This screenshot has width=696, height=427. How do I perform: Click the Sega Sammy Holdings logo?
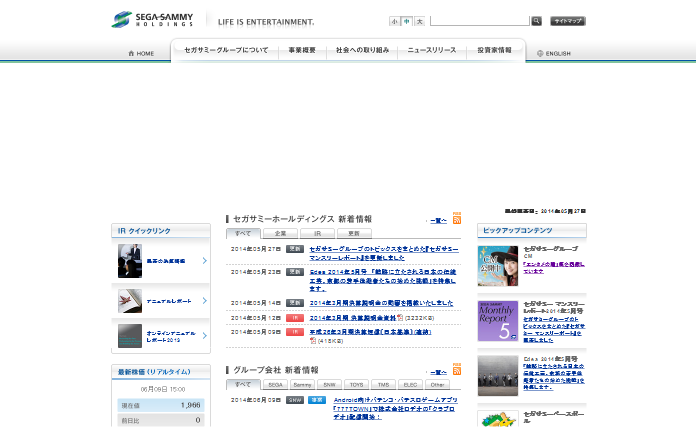(x=152, y=20)
